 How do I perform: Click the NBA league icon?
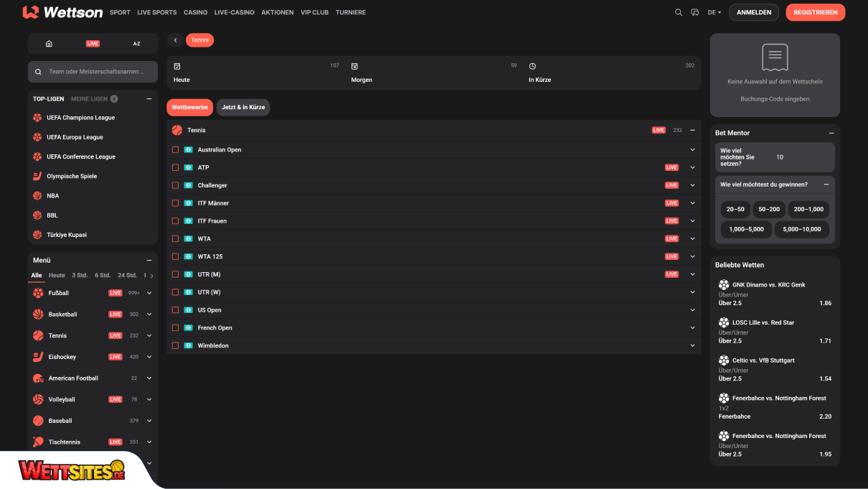click(x=37, y=196)
